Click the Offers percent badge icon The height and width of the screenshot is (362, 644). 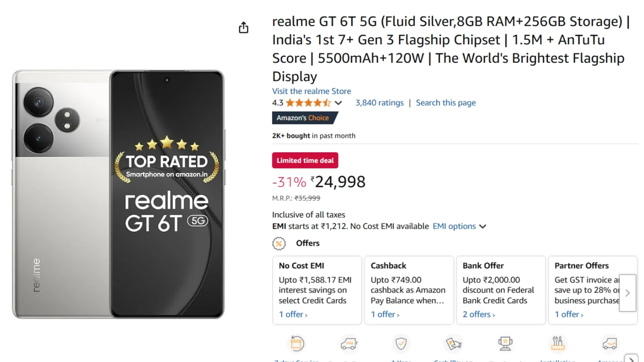click(x=279, y=243)
